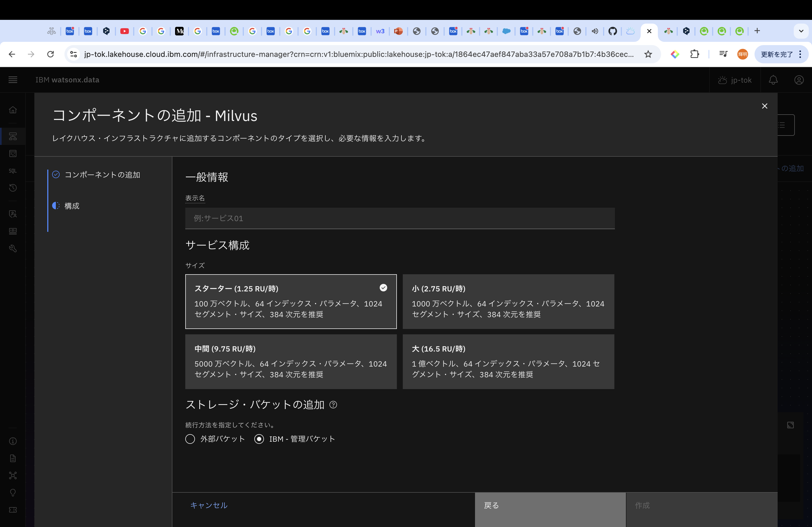The image size is (812, 527).
Task: Choose the 小 (2.75 RU/時) size tile
Action: point(508,301)
